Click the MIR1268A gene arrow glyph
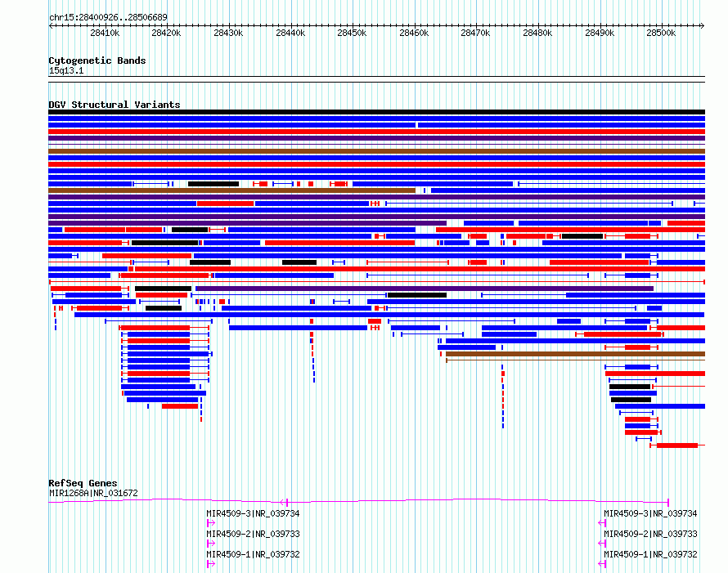This screenshot has height=573, width=728. (284, 502)
